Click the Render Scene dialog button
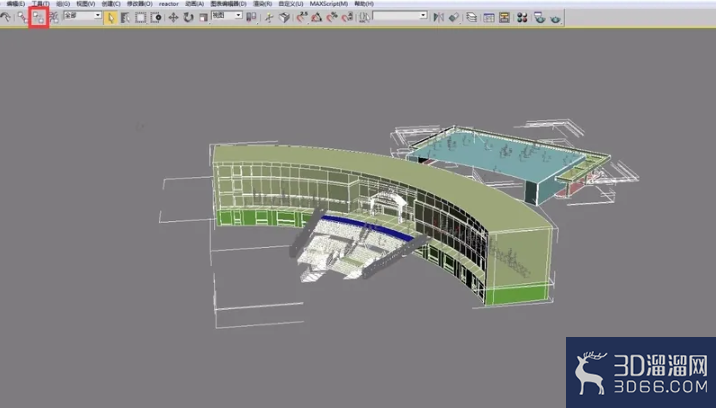 tap(539, 17)
